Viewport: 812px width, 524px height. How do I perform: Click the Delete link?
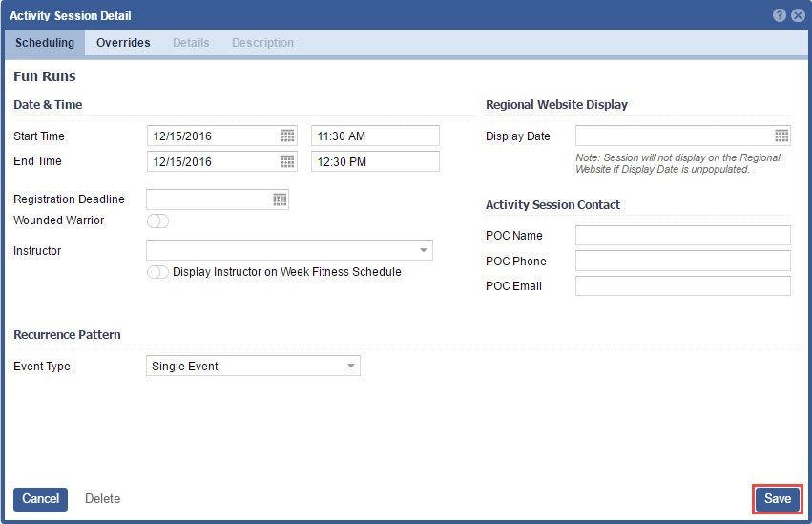pyautogui.click(x=102, y=499)
